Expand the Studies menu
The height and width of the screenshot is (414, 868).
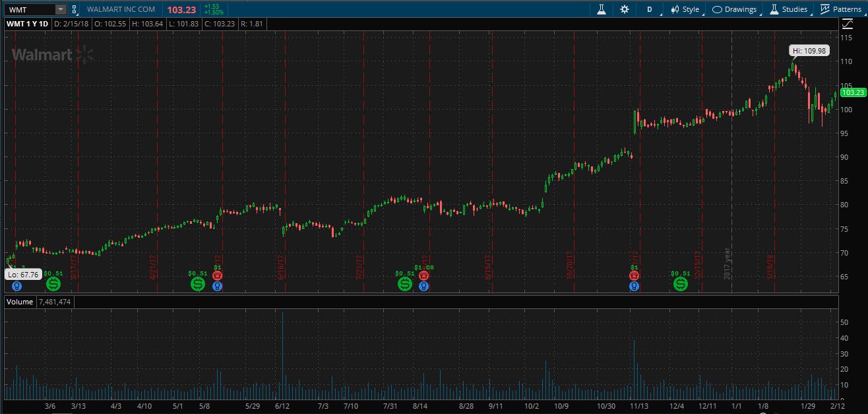[x=789, y=9]
